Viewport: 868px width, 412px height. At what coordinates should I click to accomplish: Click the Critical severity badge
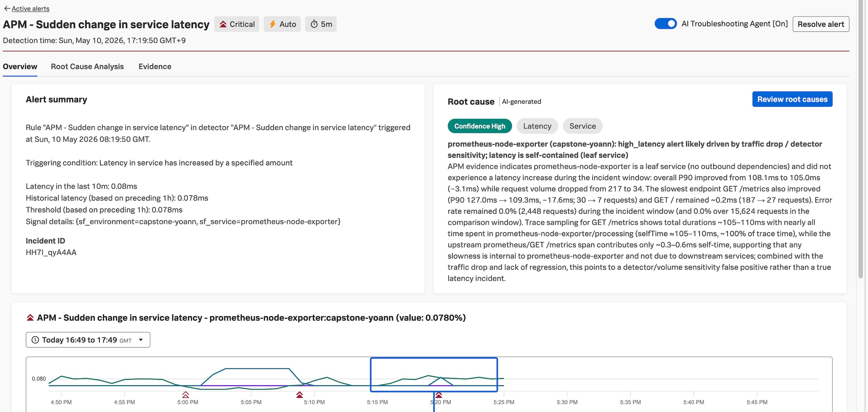[236, 24]
